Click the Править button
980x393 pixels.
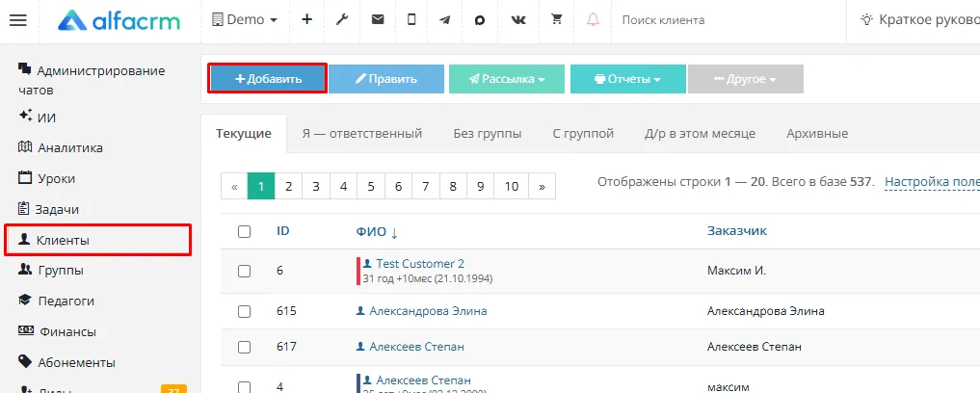pyautogui.click(x=386, y=79)
